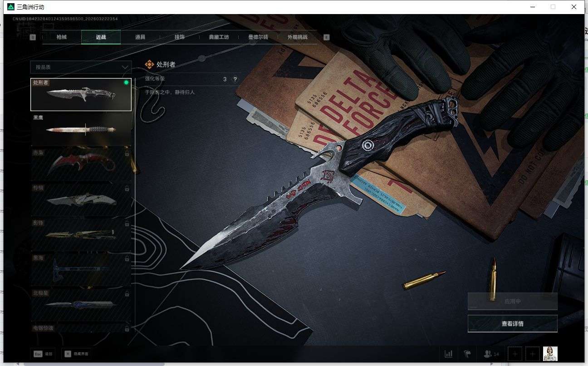588x366 pixels.
Task: Click the second plus teammate slot
Action: (x=533, y=354)
